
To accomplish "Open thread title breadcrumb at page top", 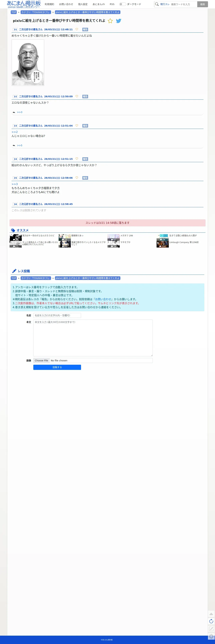I will tap(87, 12).
